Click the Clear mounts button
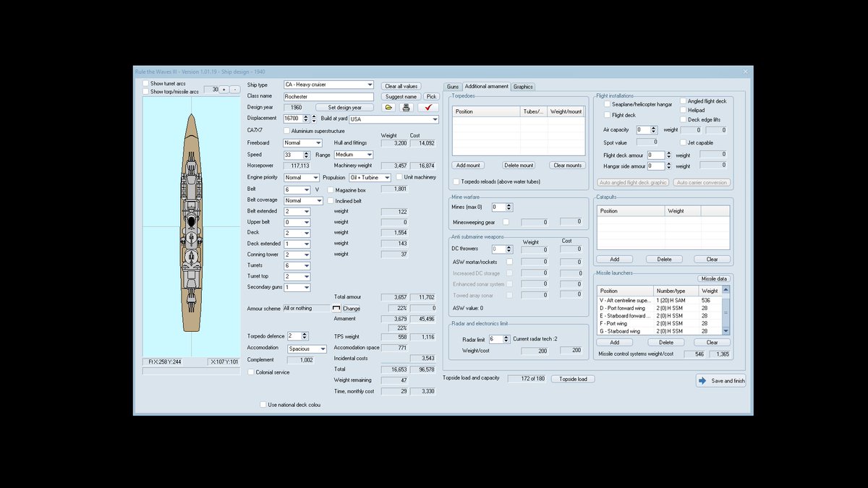This screenshot has height=488, width=868. (568, 166)
